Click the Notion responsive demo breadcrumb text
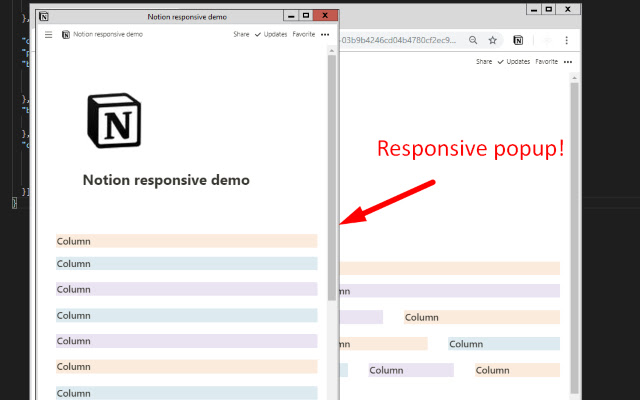Screen dimensions: 640x400 (108, 34)
